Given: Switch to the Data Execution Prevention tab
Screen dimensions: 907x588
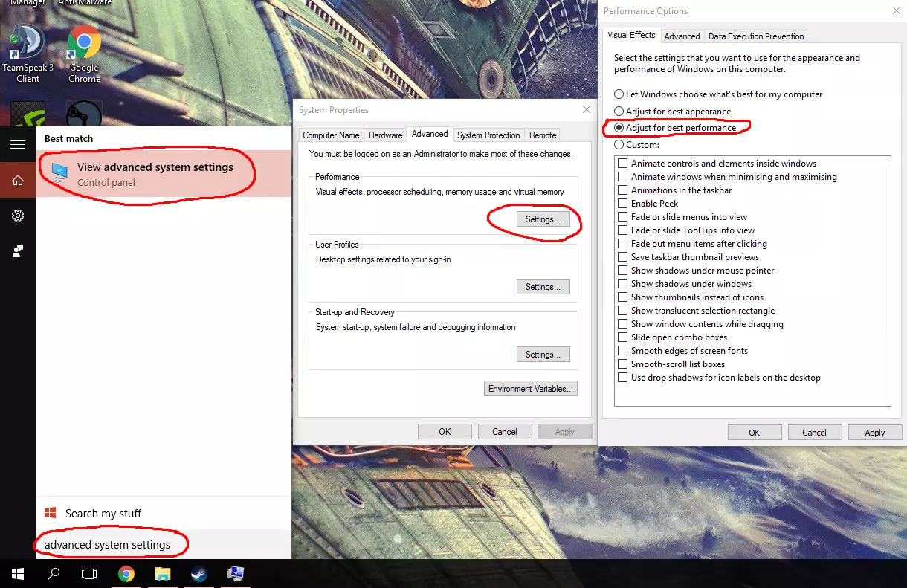Looking at the screenshot, I should [x=756, y=36].
